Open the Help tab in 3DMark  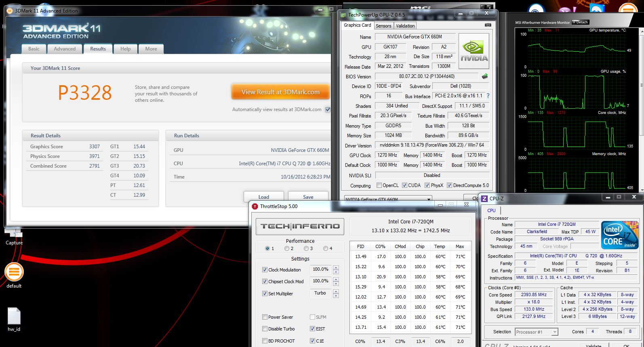click(x=125, y=49)
